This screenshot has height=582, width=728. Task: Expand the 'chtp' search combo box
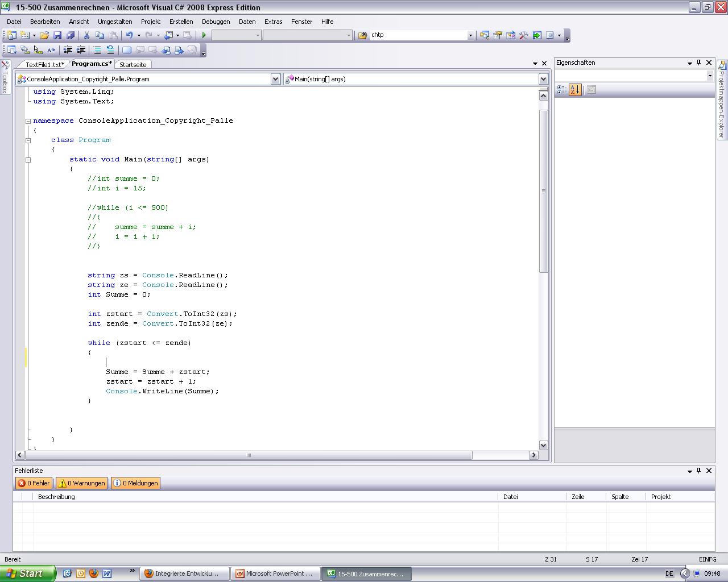[470, 35]
